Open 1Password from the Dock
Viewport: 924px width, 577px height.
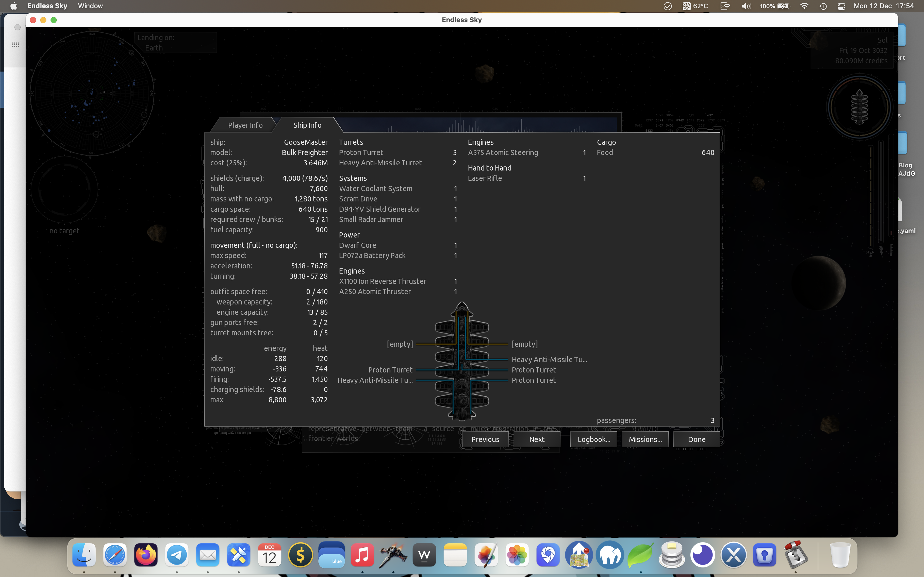pyautogui.click(x=765, y=555)
